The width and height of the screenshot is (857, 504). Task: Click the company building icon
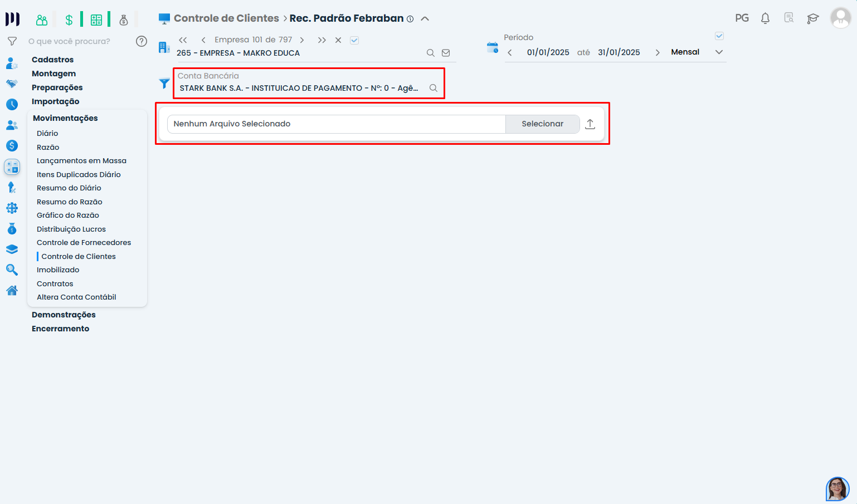click(x=164, y=47)
